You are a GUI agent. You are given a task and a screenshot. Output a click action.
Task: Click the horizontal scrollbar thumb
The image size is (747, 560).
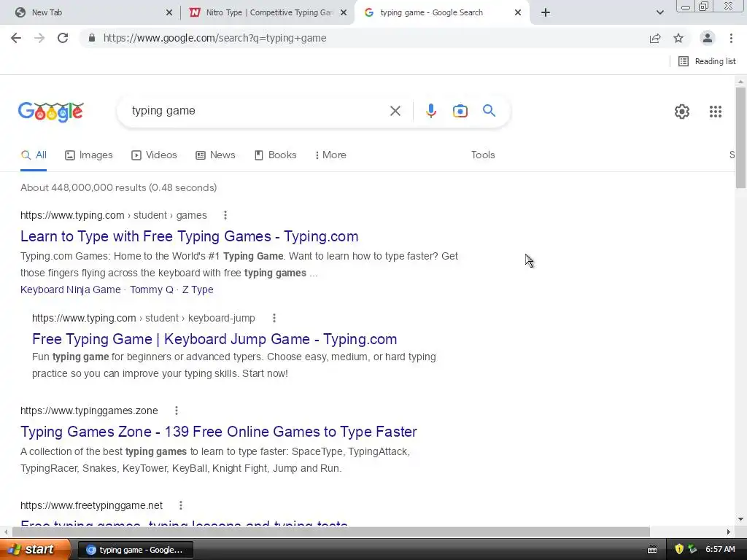click(331, 532)
